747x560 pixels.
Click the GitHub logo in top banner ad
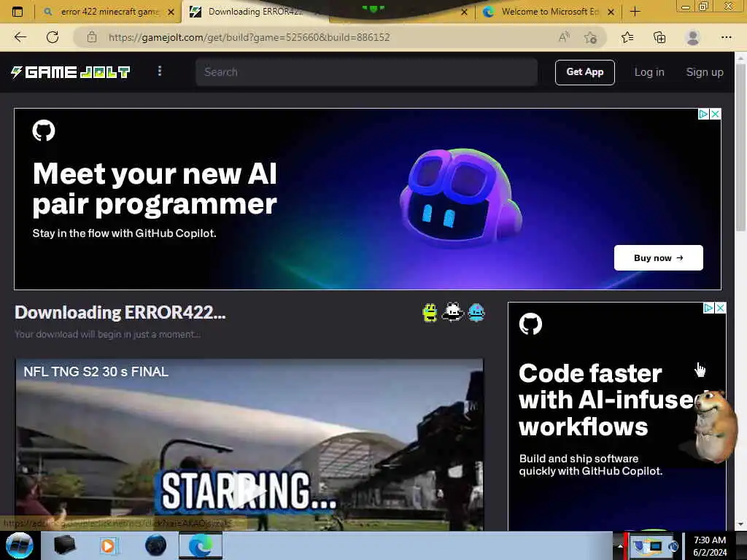click(44, 131)
